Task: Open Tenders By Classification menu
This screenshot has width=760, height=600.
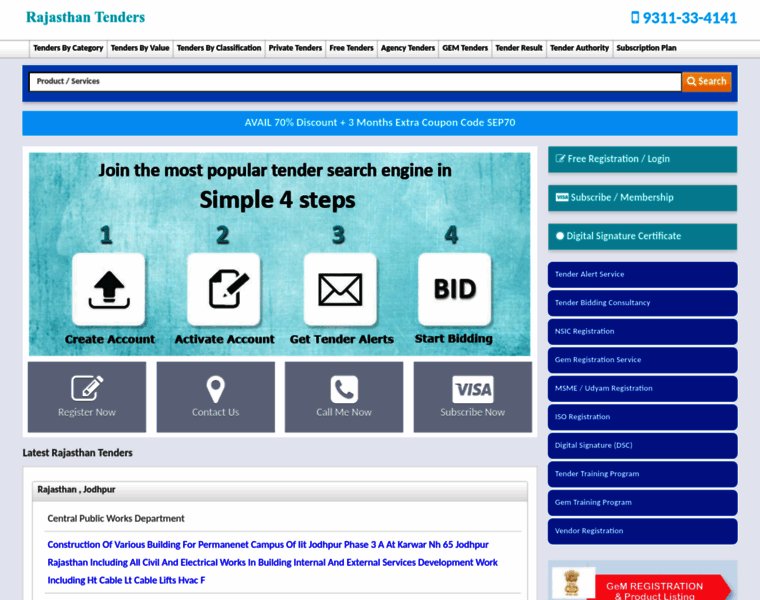Action: [219, 48]
